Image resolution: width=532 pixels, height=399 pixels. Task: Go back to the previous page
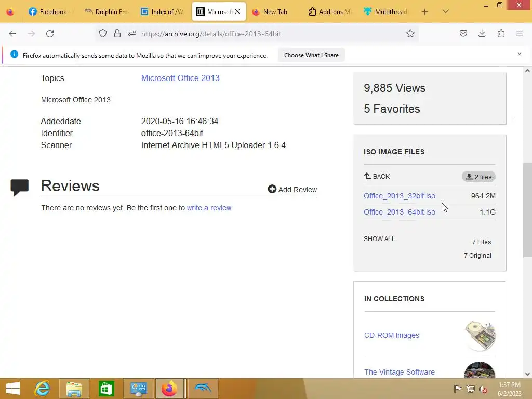pos(12,34)
